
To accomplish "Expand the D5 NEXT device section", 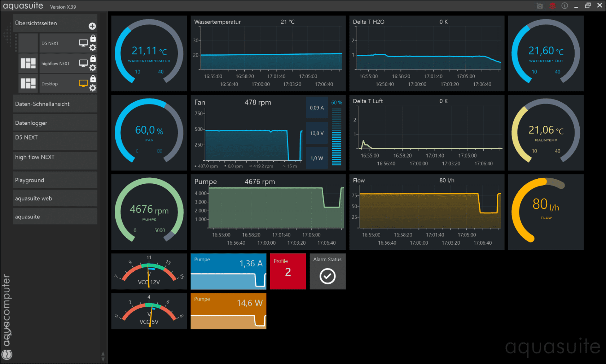I will 55,141.
